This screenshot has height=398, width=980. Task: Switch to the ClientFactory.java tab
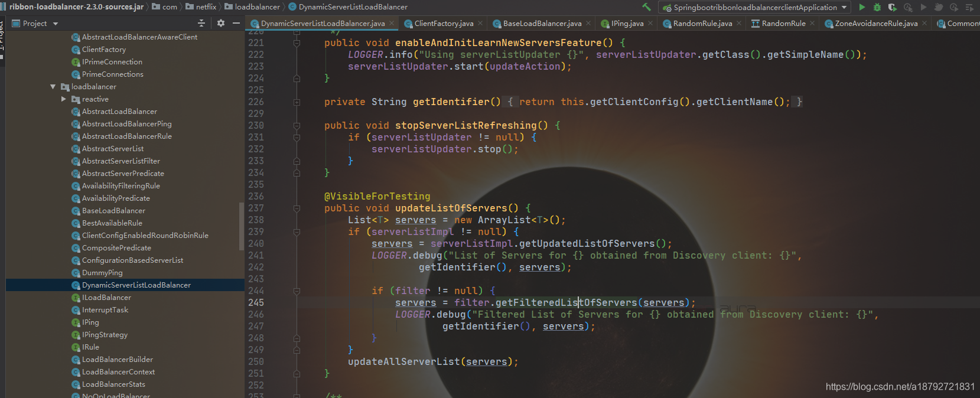[x=444, y=24]
